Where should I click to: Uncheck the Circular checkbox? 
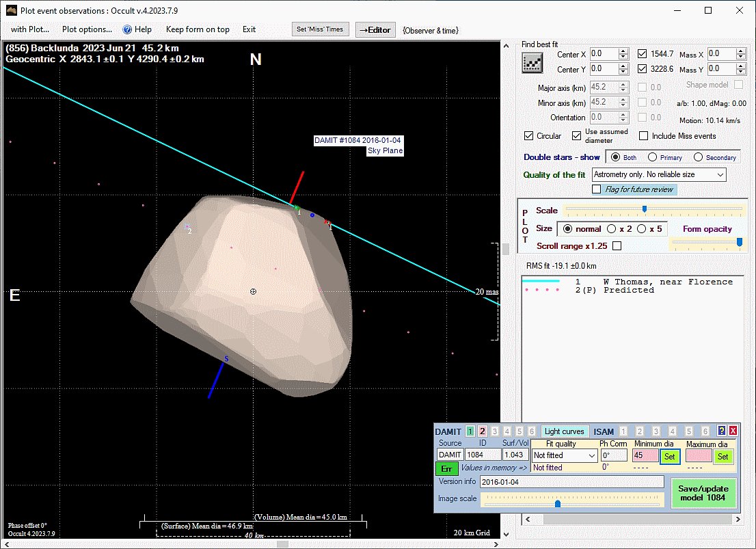point(528,136)
